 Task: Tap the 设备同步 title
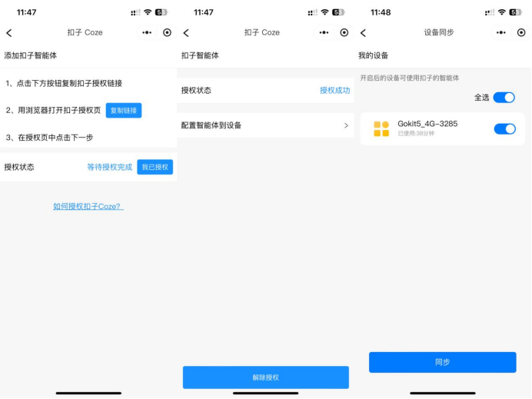coord(439,32)
